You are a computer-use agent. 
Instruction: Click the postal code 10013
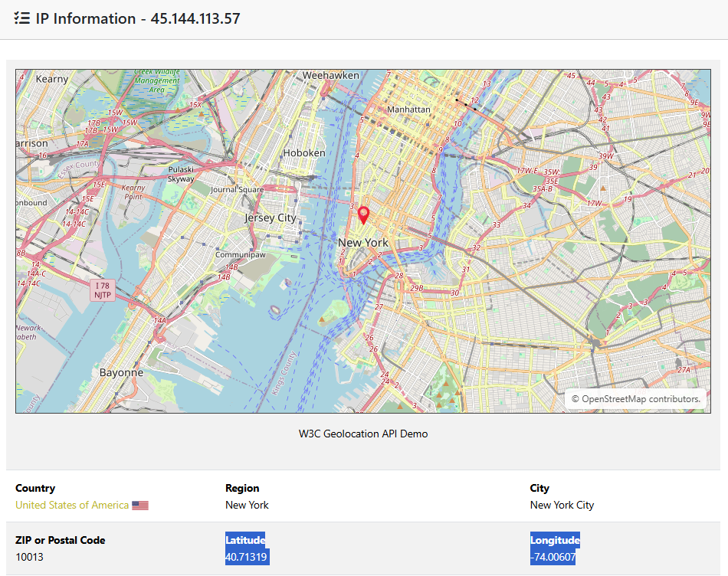click(29, 557)
